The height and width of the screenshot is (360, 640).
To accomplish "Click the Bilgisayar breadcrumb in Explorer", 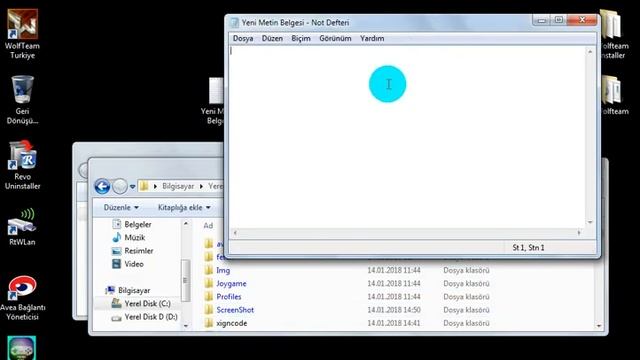I will 178,186.
